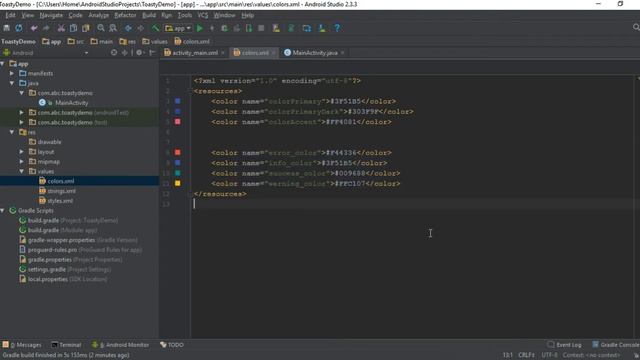Click the project panel settings gear icon
The image size is (640, 360).
click(140, 53)
